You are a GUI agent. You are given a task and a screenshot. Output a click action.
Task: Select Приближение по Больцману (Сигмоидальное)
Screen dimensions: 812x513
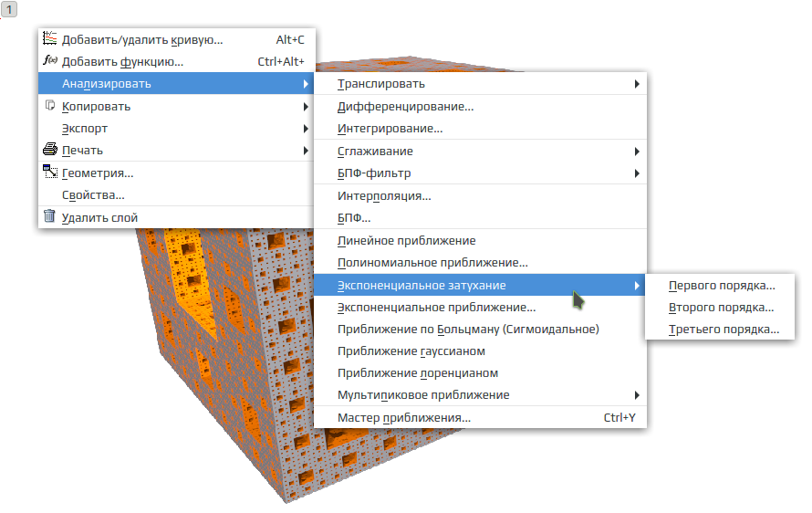(481, 329)
